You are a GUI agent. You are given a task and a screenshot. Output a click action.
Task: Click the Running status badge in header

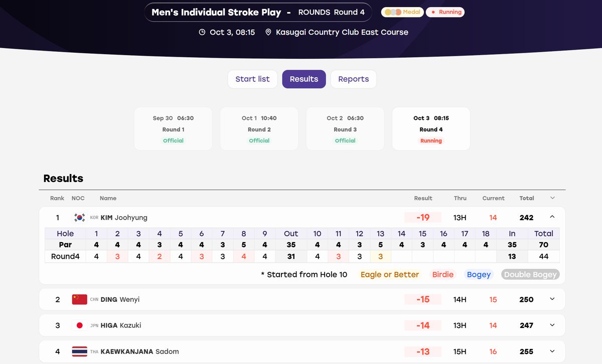[445, 12]
